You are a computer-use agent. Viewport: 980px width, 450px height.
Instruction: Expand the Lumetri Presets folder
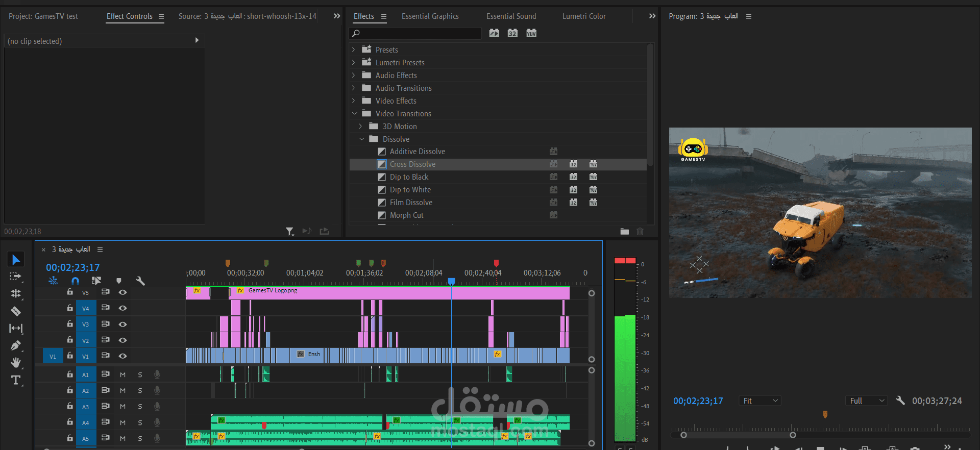[x=353, y=62]
